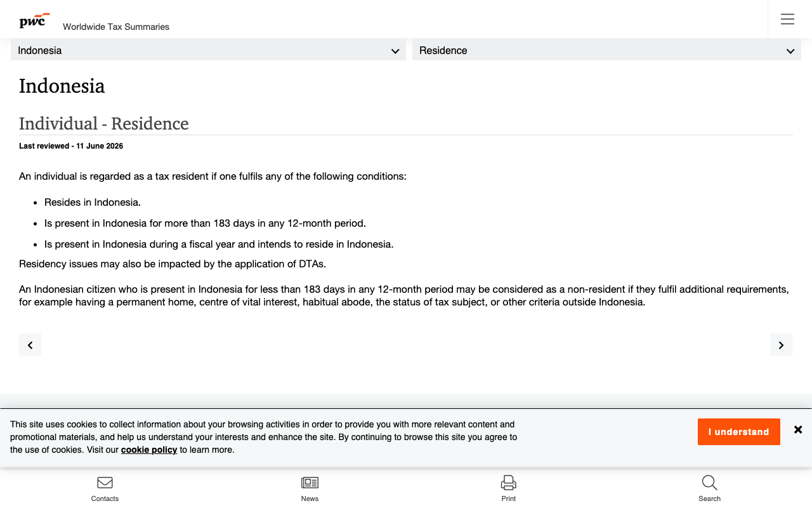Click Worldwide Tax Summaries title
This screenshot has height=508, width=812.
click(116, 27)
